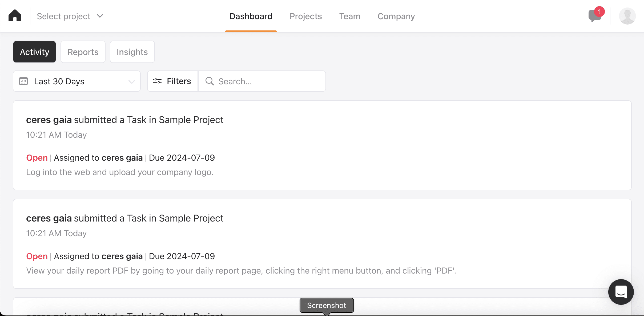Expand the Last 30 Days date range

pyautogui.click(x=77, y=81)
